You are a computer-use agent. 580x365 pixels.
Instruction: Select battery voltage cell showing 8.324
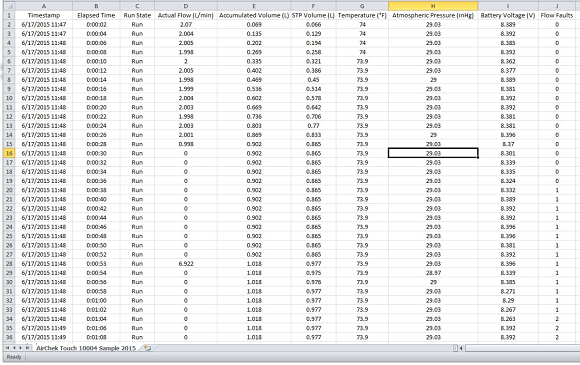coord(508,181)
